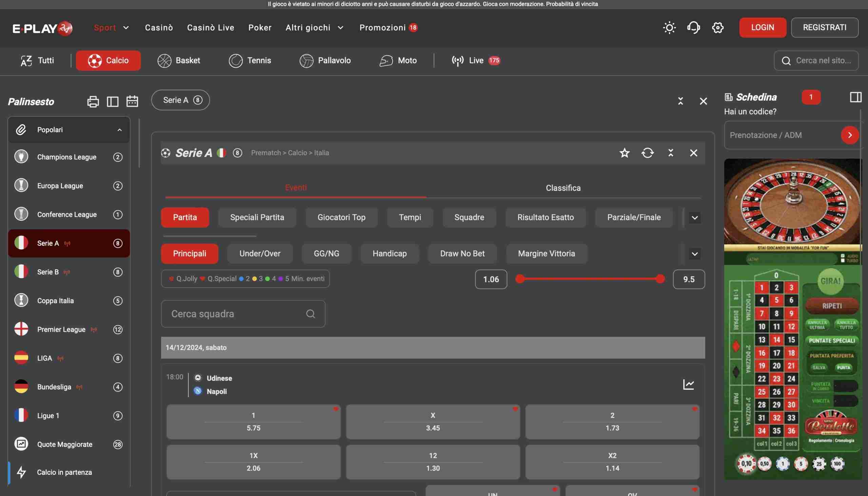Image resolution: width=868 pixels, height=496 pixels.
Task: Expand more bet type filters
Action: [x=694, y=254]
